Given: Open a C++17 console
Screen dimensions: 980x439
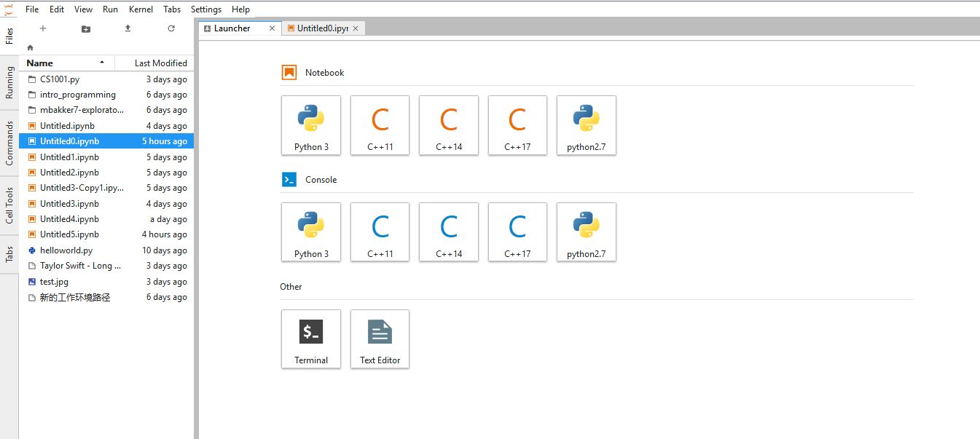Looking at the screenshot, I should coord(517,232).
